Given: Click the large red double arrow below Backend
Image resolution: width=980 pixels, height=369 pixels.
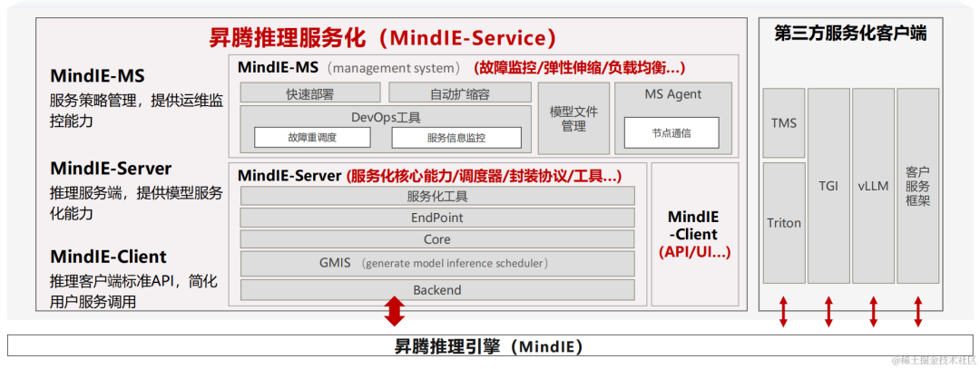Looking at the screenshot, I should [x=394, y=311].
